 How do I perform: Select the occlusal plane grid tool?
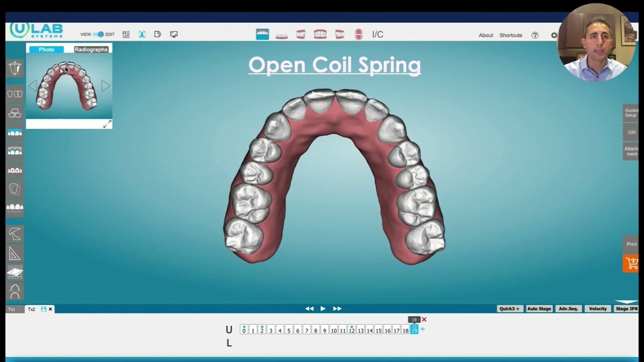pos(15,272)
